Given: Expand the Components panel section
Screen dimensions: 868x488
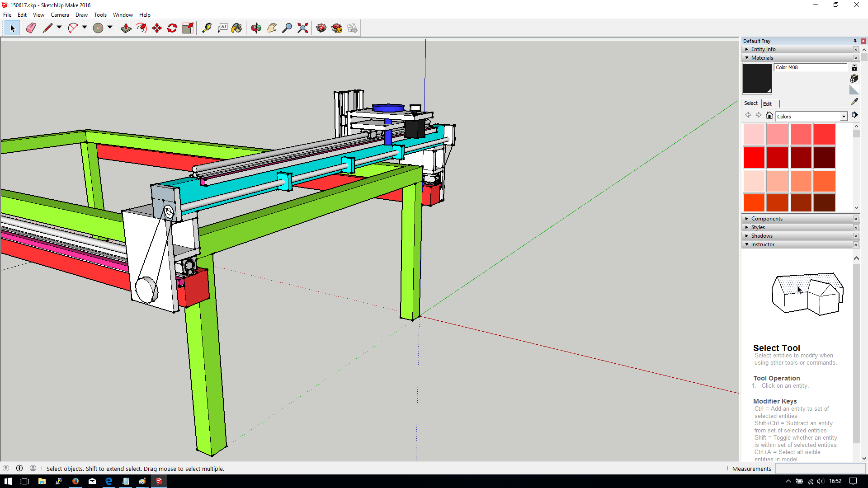Looking at the screenshot, I should point(747,219).
